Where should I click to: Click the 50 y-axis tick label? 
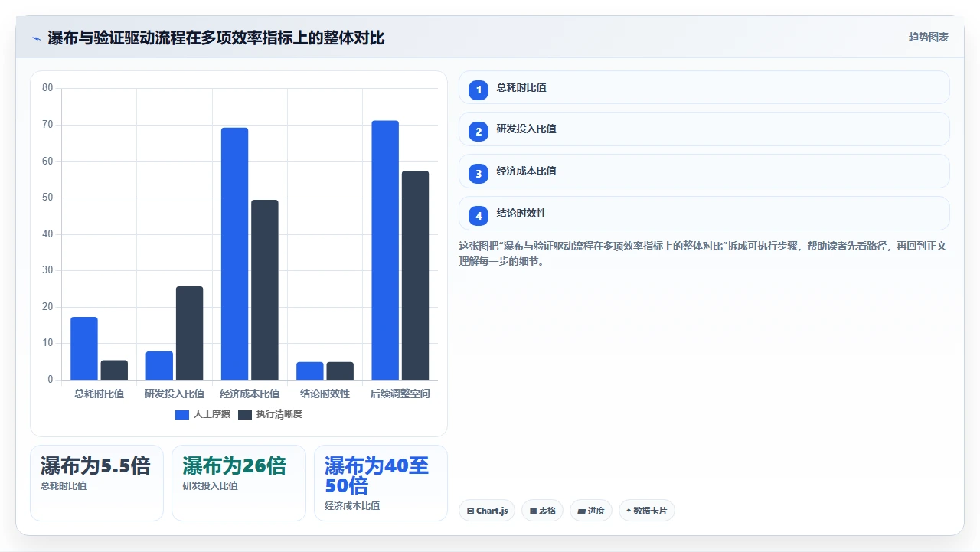pos(47,198)
